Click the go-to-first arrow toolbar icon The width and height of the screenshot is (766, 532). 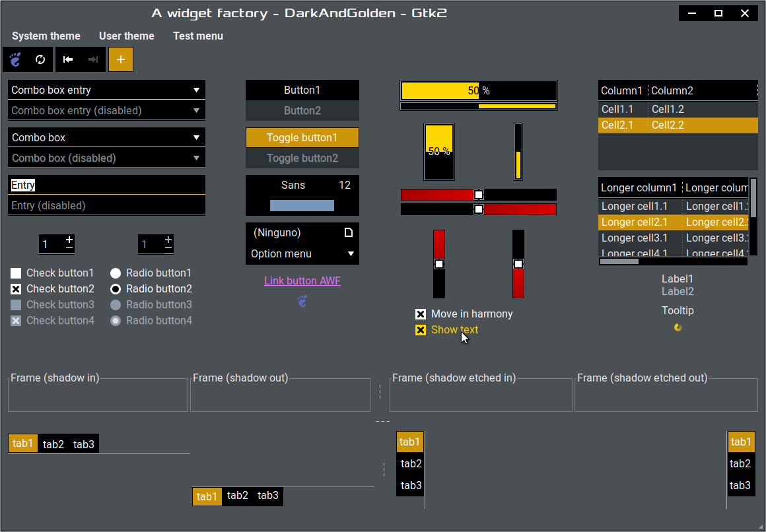click(x=68, y=59)
